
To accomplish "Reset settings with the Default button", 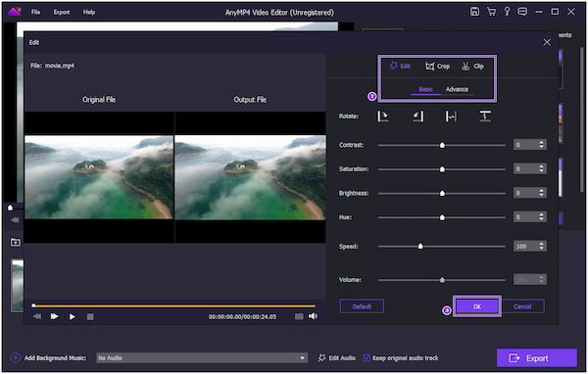I will tap(362, 306).
